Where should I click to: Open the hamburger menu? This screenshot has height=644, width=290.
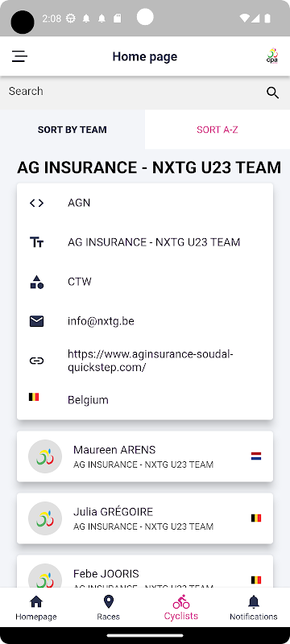19,56
